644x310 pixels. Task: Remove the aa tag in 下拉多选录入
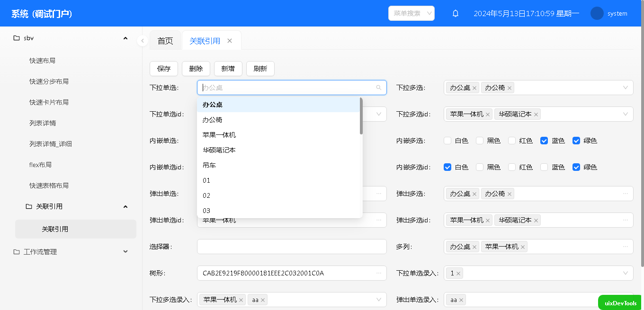point(262,300)
